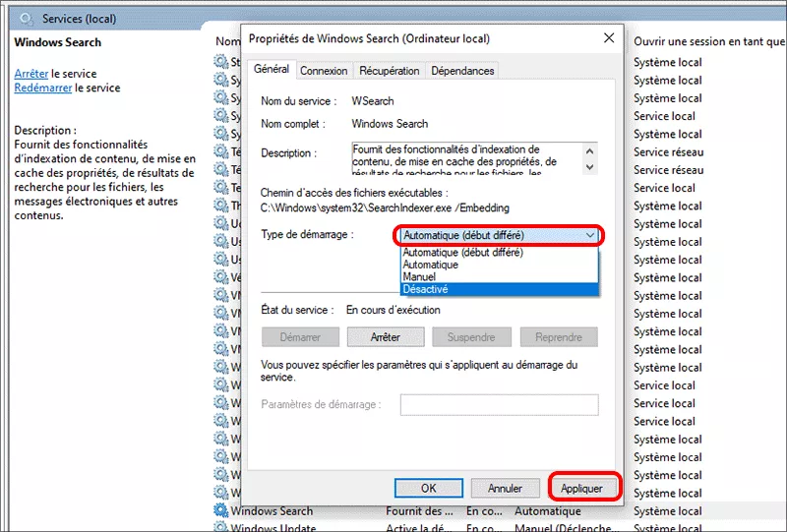Screen dimensions: 787x532
Task: Click the Paramètres de démarrage text field
Action: [499, 405]
